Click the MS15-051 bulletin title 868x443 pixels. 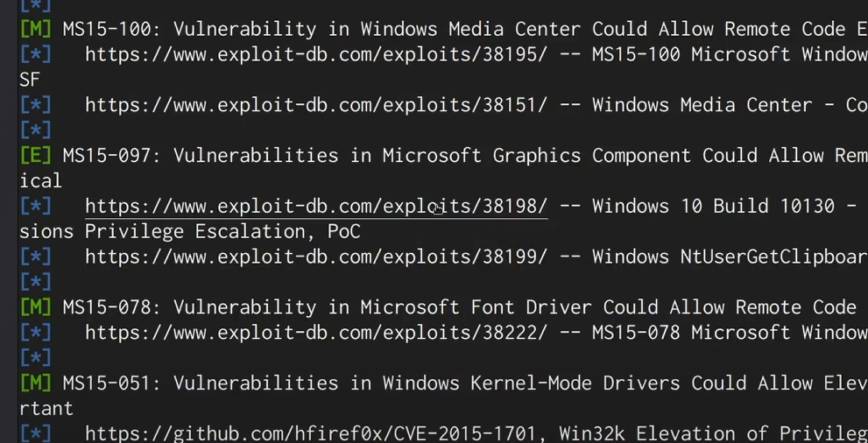(465, 383)
